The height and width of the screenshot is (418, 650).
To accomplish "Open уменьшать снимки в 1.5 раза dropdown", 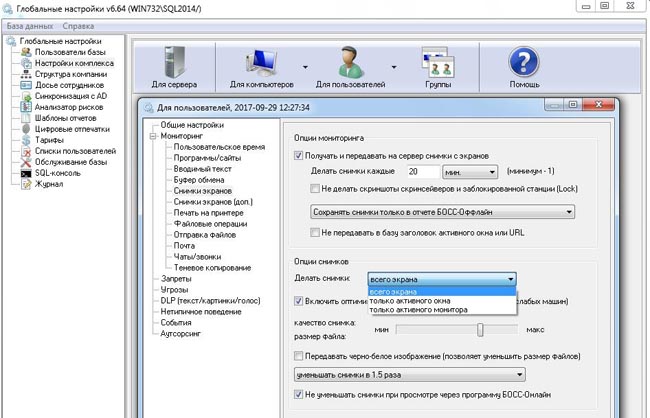I will pyautogui.click(x=410, y=375).
